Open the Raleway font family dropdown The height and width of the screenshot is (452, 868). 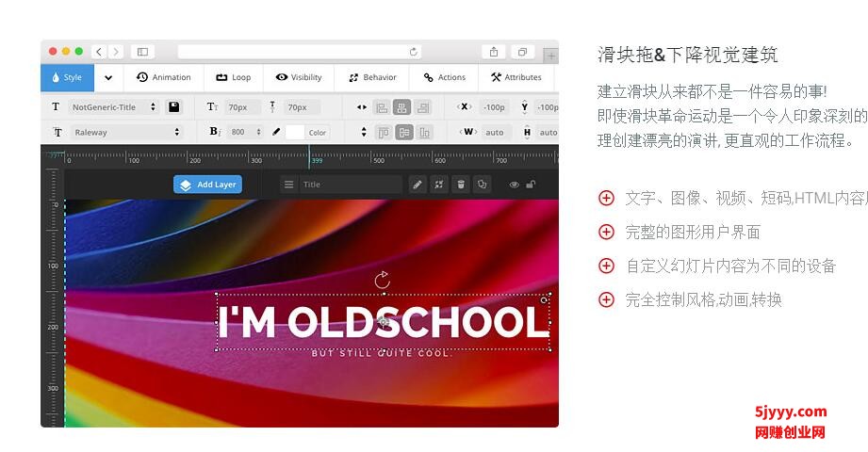coord(125,133)
